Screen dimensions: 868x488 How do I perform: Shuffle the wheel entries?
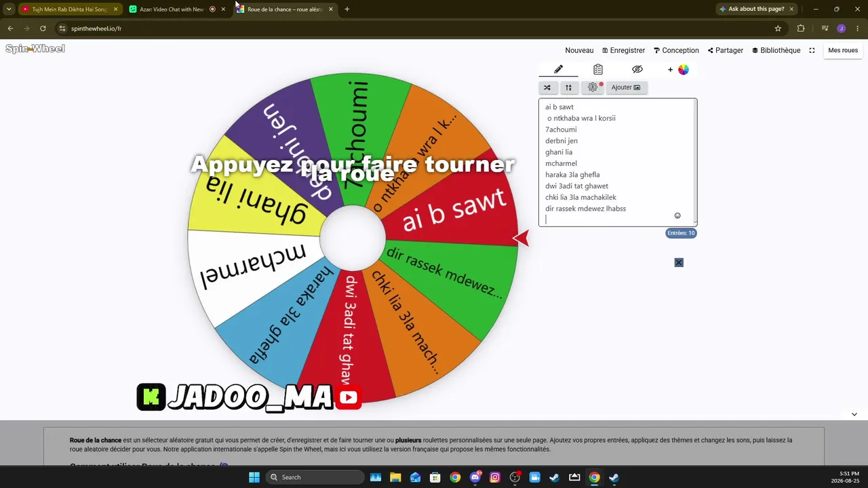(547, 87)
